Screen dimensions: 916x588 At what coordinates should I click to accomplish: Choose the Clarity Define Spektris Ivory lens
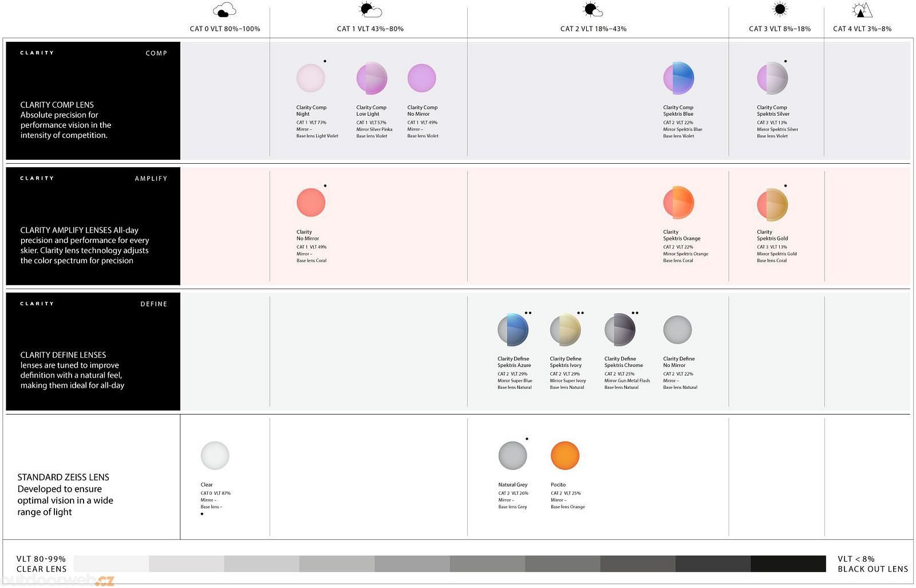565,330
